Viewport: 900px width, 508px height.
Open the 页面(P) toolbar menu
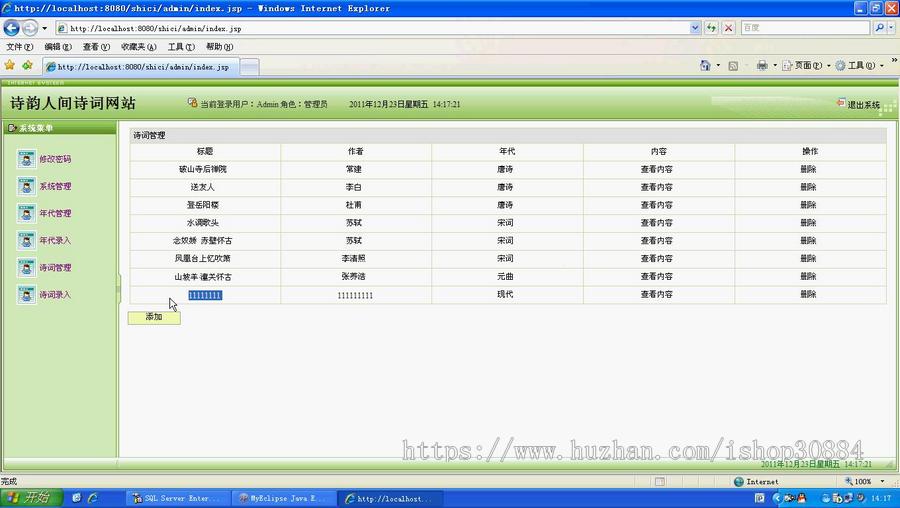tap(806, 65)
